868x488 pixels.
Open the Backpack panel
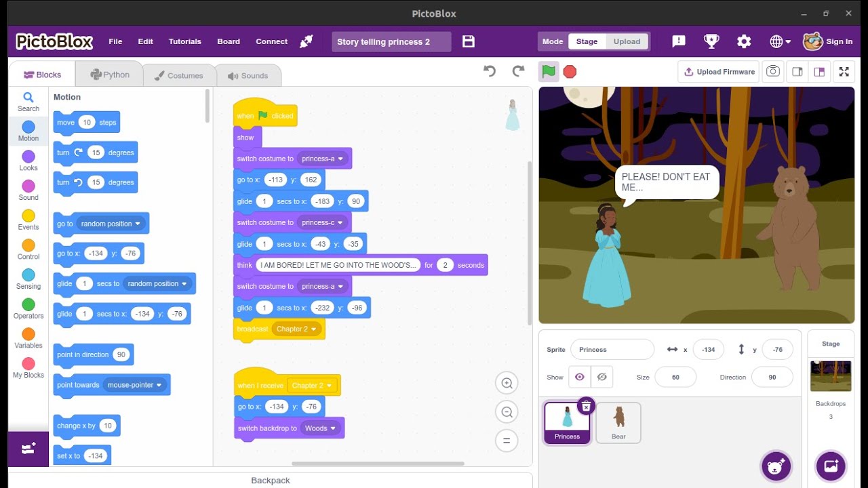pyautogui.click(x=271, y=480)
